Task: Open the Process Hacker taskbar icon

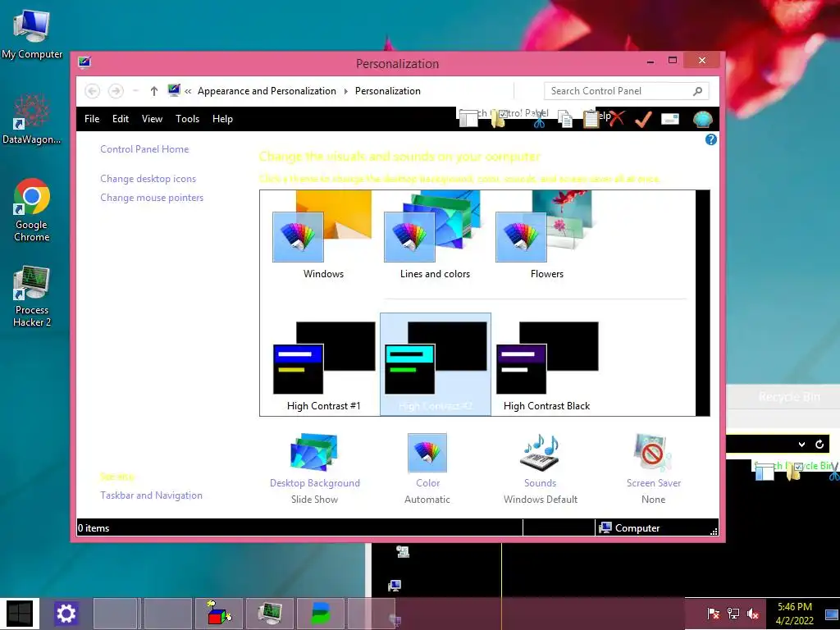Action: pos(270,614)
